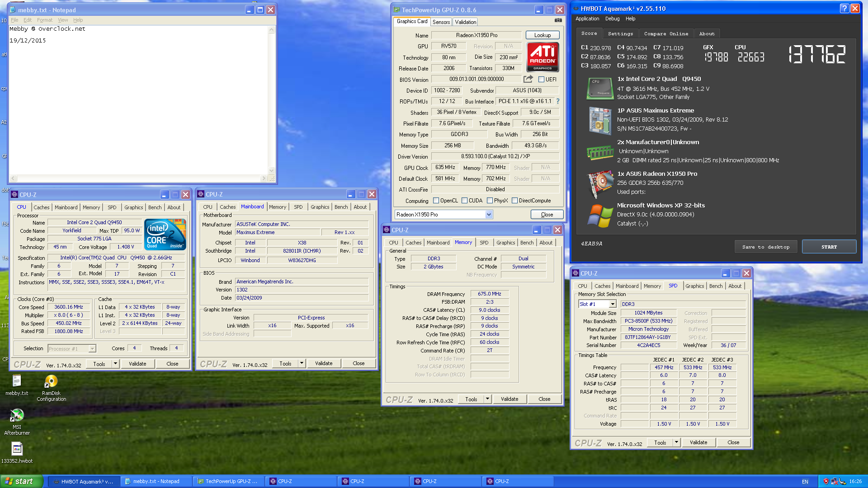The height and width of the screenshot is (488, 868).
Task: Click the Notepad horizontal scrollbar
Action: [139, 178]
